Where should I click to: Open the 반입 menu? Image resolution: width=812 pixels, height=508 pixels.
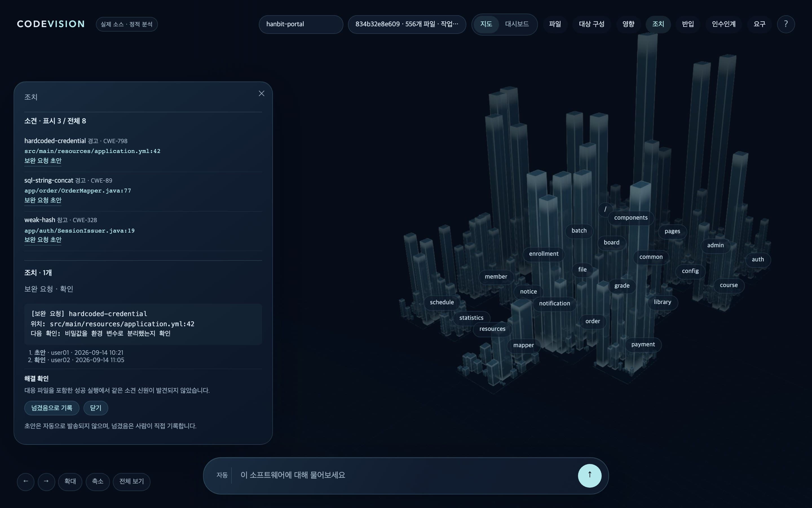688,24
